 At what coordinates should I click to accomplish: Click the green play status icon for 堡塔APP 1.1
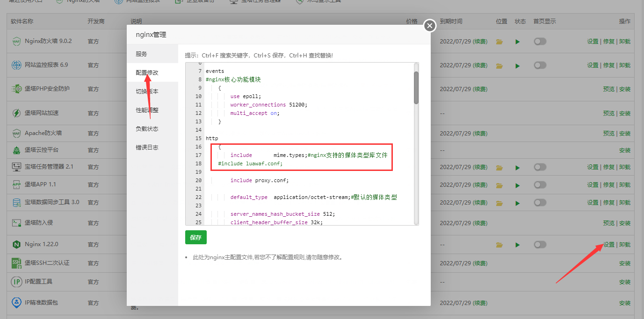tap(518, 185)
